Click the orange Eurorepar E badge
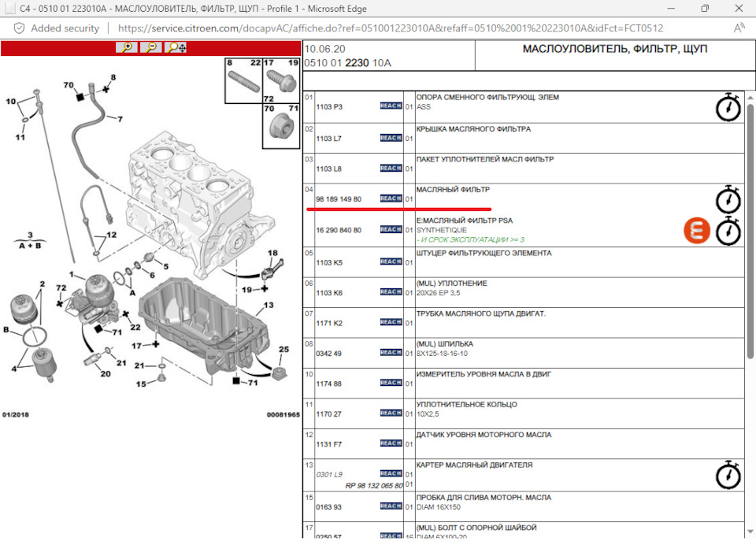This screenshot has height=545, width=756. [x=697, y=231]
